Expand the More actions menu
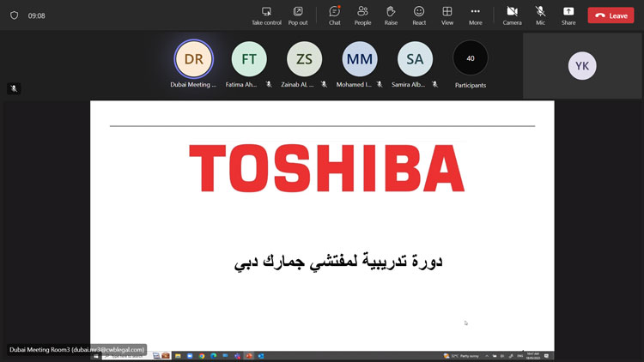644x362 pixels. click(x=475, y=15)
